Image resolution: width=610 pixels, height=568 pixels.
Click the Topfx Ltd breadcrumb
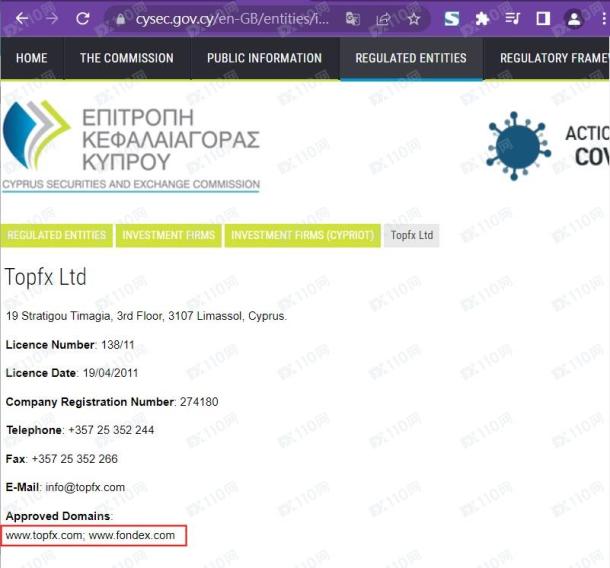412,235
